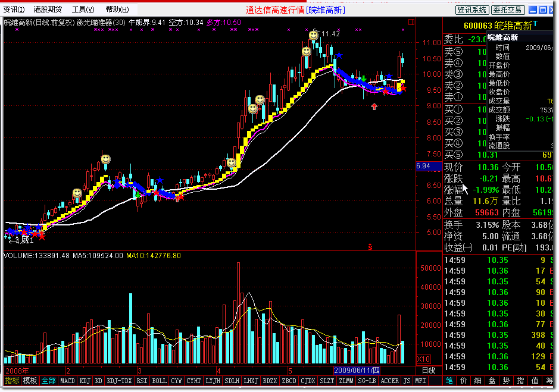Click the tick row showing volume 398
The height and width of the screenshot is (392, 559).
click(498, 335)
